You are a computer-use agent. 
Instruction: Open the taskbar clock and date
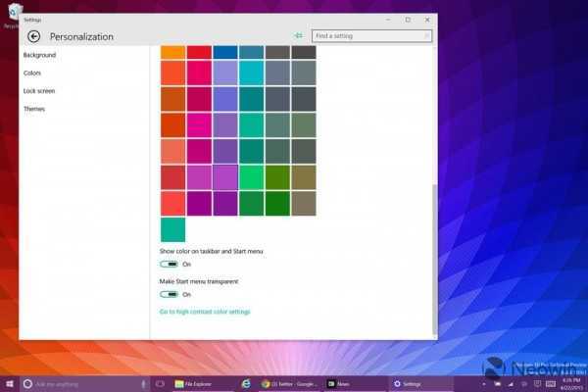click(571, 384)
